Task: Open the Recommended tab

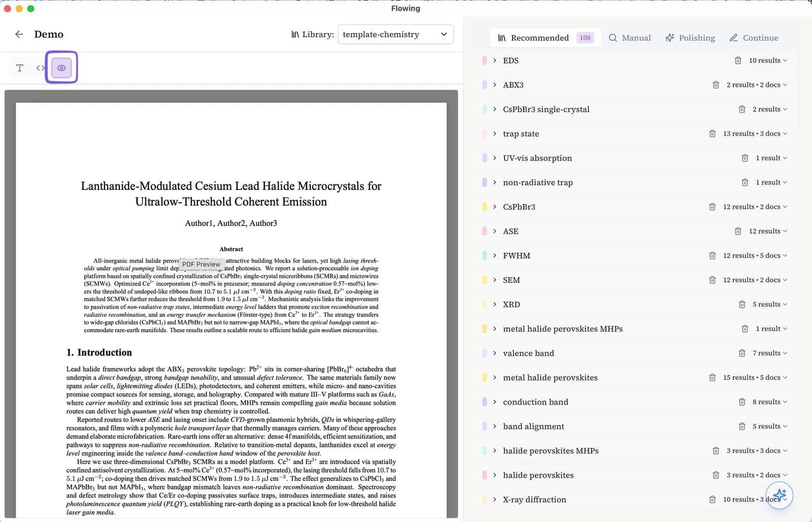Action: [546, 38]
